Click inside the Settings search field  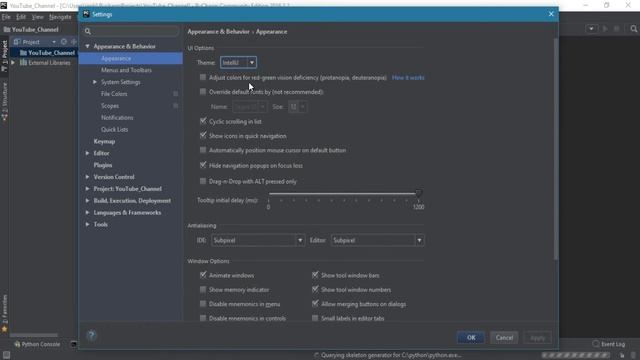[x=131, y=31]
